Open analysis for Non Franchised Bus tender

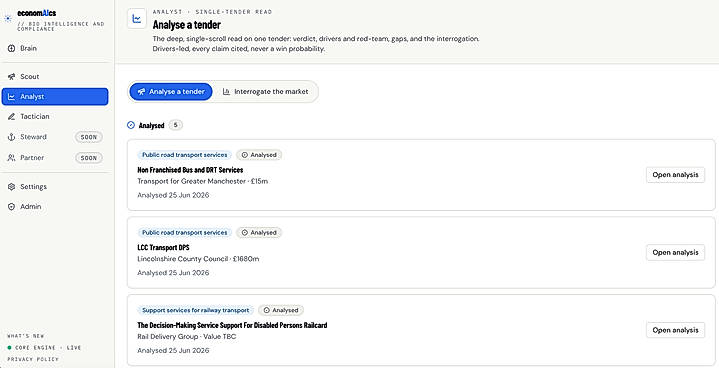(x=675, y=175)
